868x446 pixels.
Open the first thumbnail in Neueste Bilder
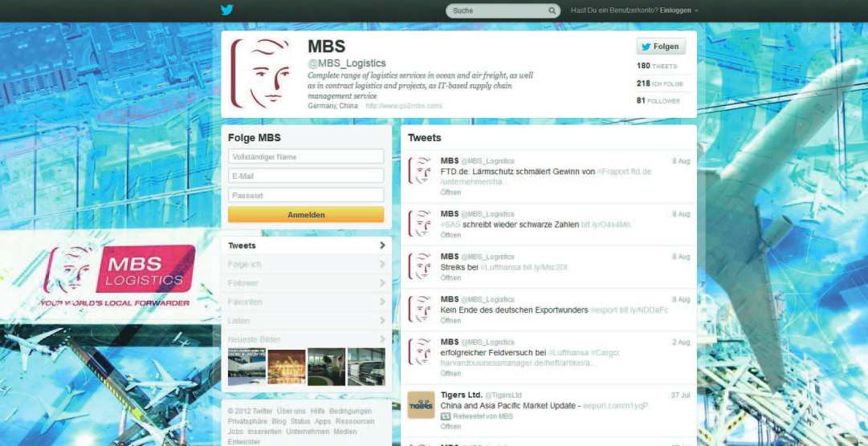pos(246,367)
